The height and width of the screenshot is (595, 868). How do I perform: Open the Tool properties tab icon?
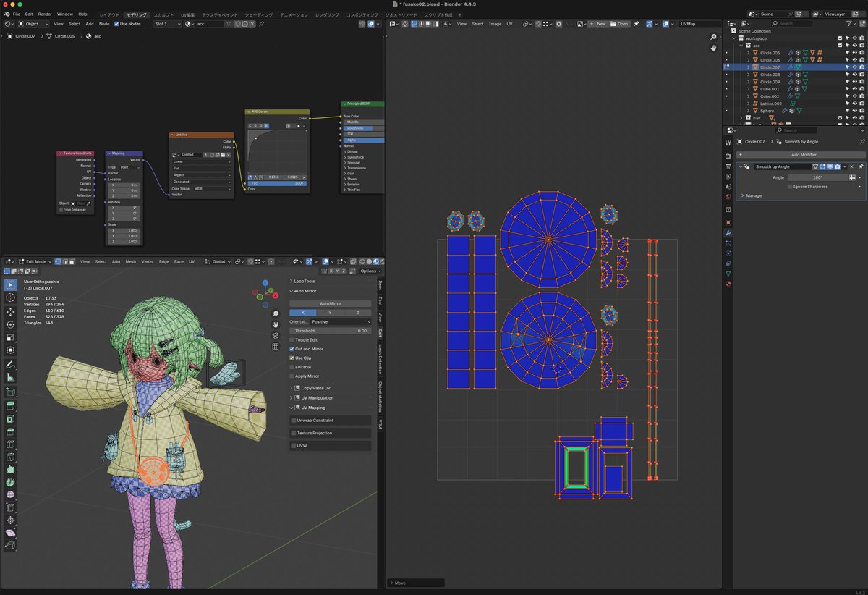pos(728,142)
